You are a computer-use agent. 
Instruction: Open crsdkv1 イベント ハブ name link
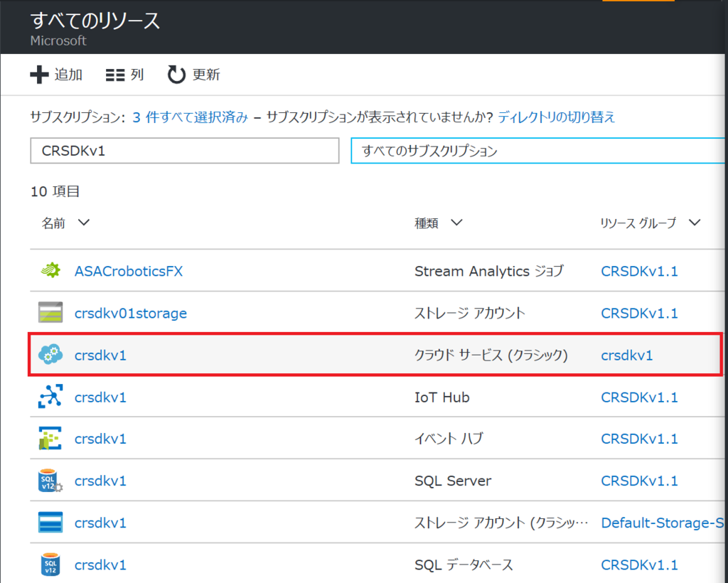click(100, 439)
